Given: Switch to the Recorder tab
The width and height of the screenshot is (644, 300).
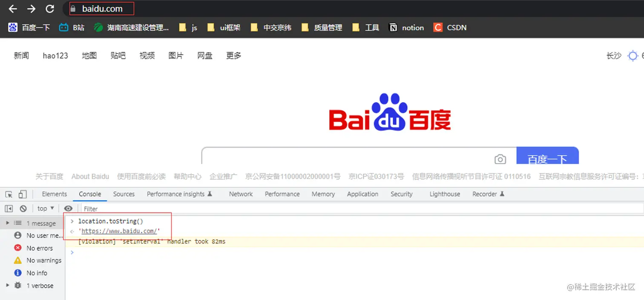Looking at the screenshot, I should point(489,194).
